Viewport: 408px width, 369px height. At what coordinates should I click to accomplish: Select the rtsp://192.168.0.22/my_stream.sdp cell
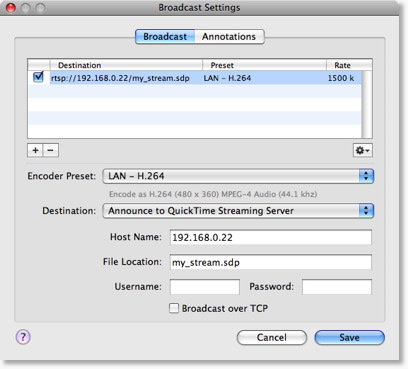(126, 78)
